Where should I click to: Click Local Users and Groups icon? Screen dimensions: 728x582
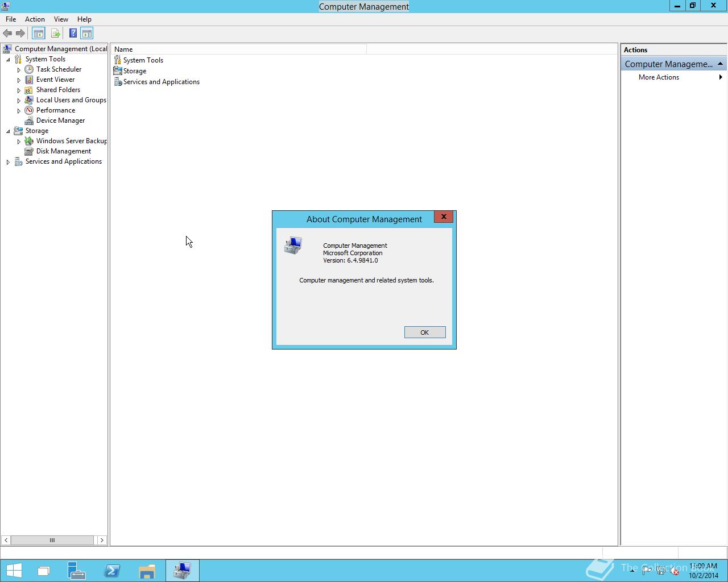29,100
